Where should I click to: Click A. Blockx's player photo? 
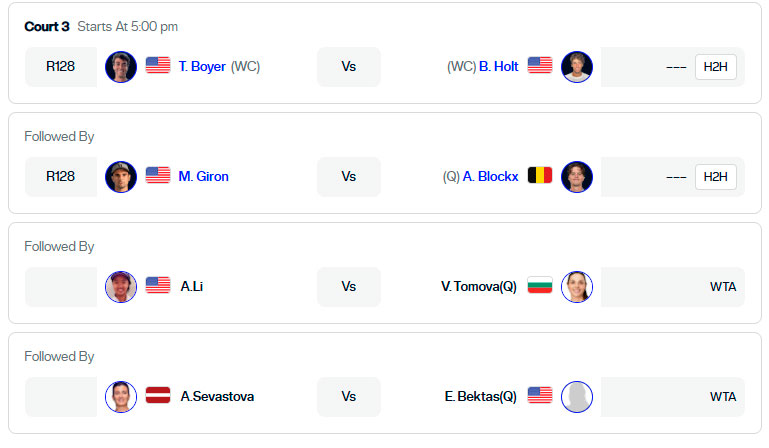point(577,177)
